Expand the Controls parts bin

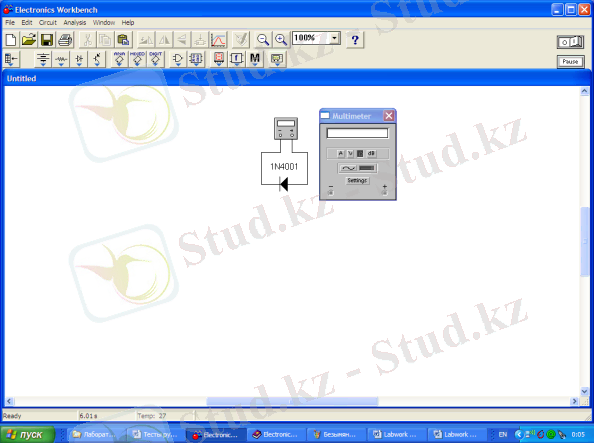click(237, 59)
